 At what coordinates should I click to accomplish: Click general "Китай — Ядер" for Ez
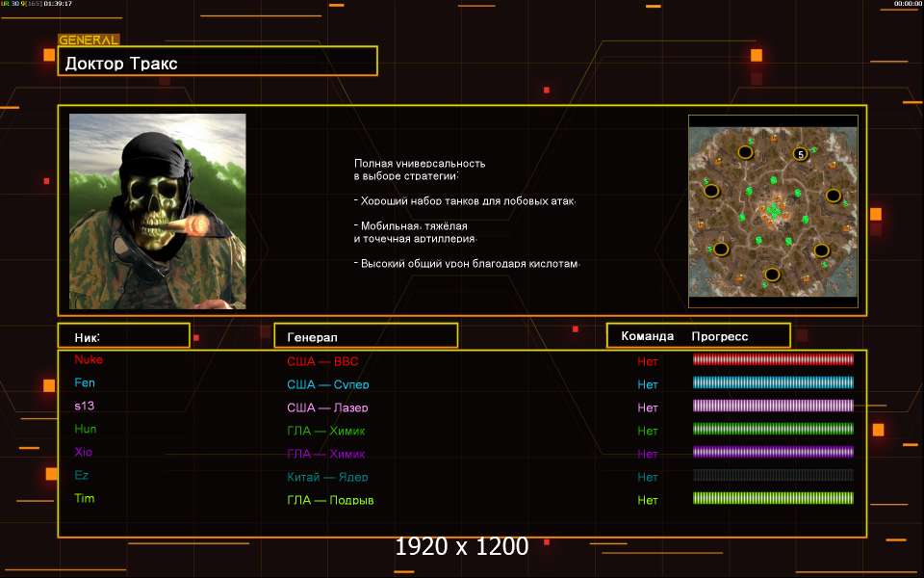(327, 477)
